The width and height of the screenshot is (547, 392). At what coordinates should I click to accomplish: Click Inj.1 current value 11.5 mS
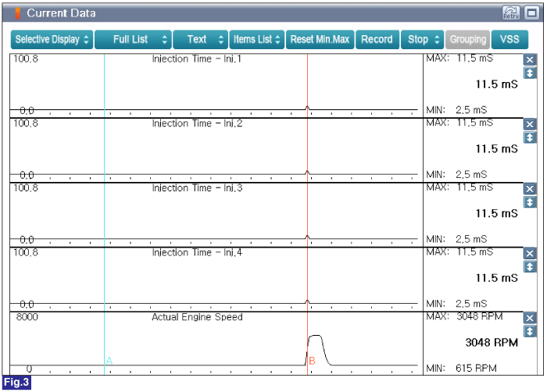(x=497, y=84)
